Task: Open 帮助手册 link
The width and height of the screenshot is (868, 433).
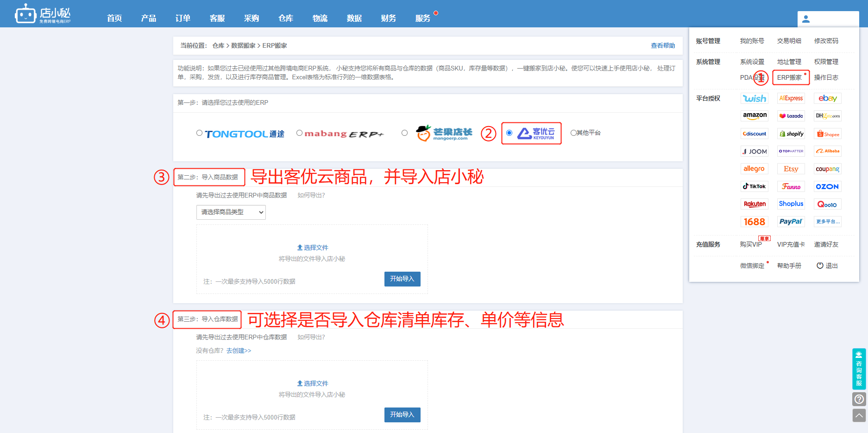Action: (x=789, y=266)
